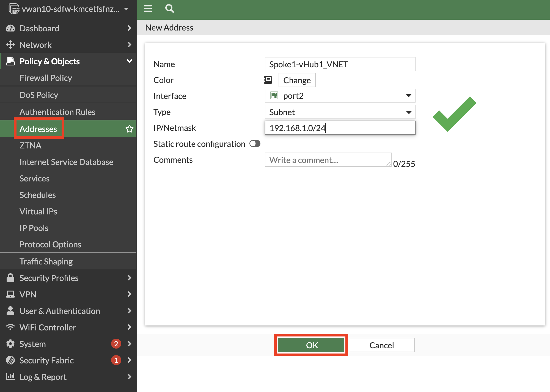Viewport: 550px width, 392px height.
Task: Open the System gear icon
Action: [10, 344]
